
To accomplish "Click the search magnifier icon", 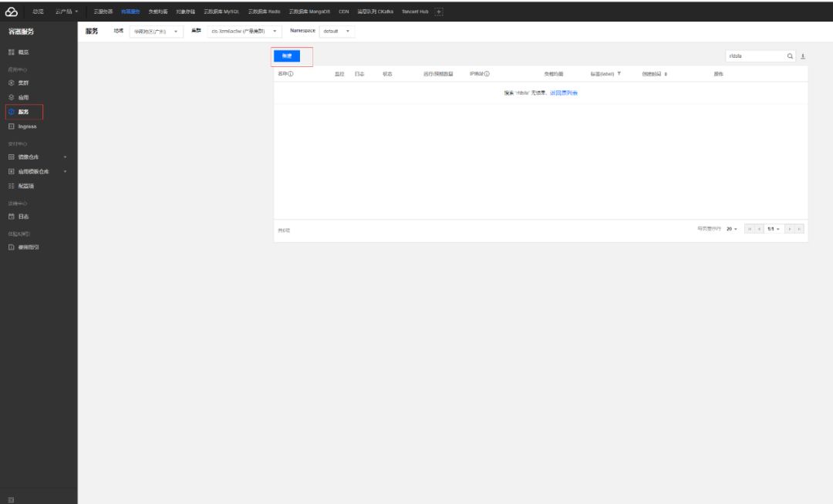I will (790, 55).
